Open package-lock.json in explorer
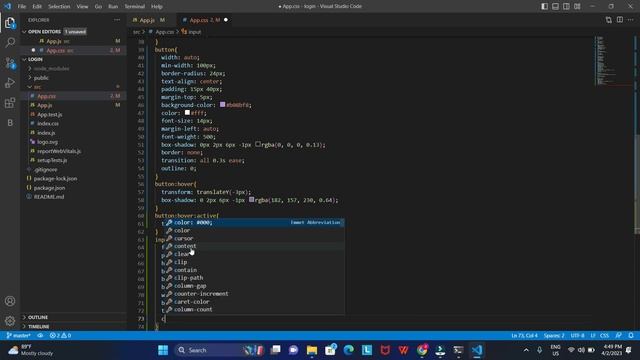The width and height of the screenshot is (640, 360). 56,178
